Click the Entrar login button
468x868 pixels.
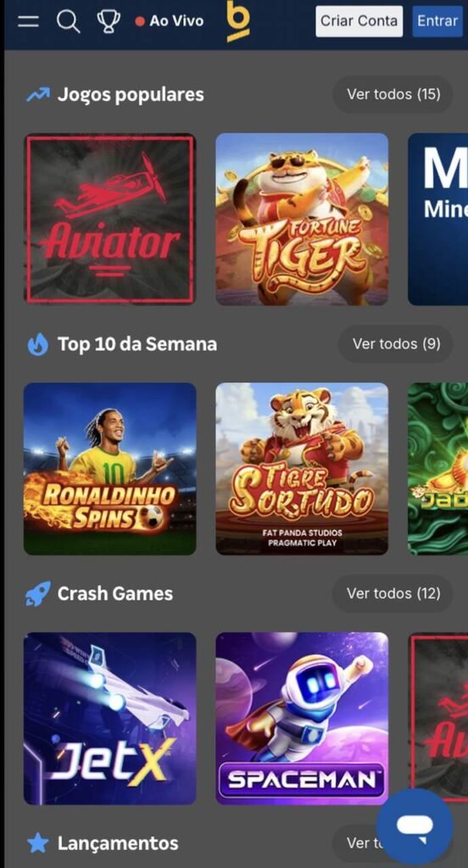coord(437,21)
